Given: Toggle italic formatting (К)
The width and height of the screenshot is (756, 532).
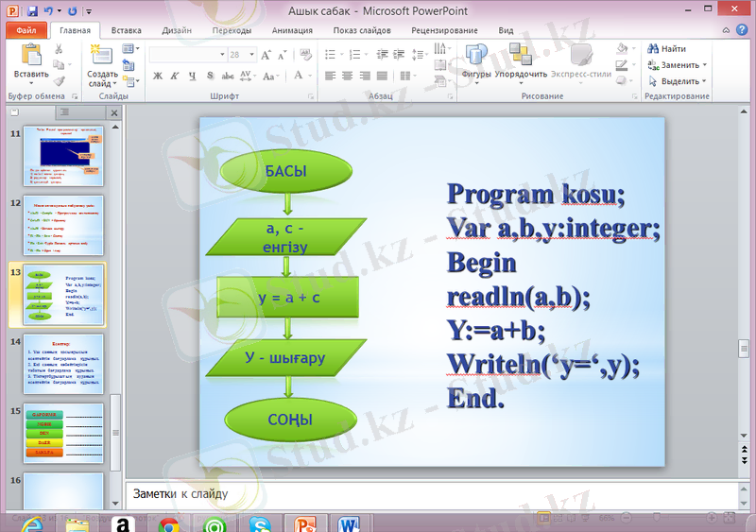Looking at the screenshot, I should coord(175,77).
